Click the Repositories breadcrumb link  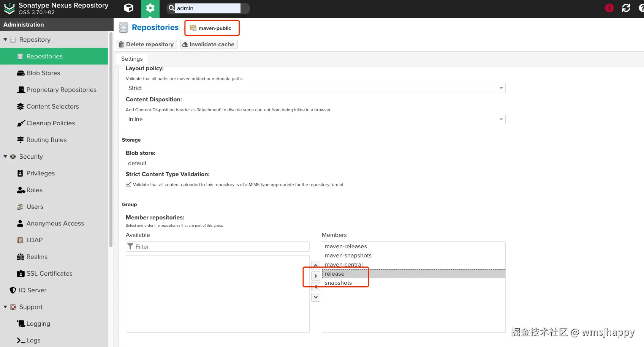pyautogui.click(x=155, y=27)
